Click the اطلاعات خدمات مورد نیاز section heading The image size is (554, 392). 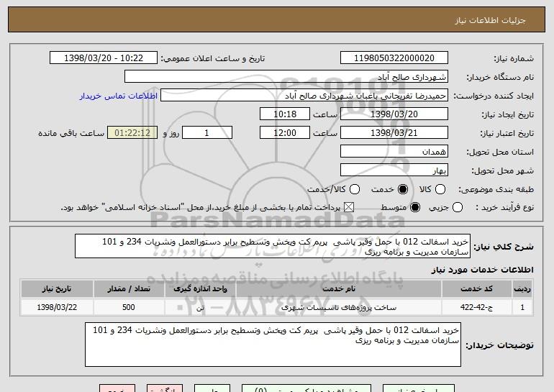[x=482, y=270]
